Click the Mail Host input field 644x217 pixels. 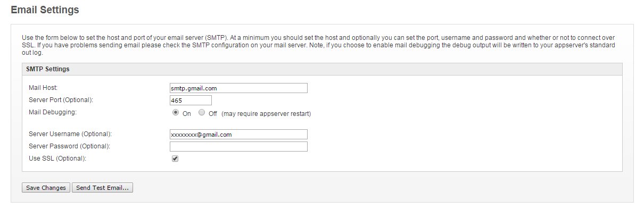click(x=238, y=88)
